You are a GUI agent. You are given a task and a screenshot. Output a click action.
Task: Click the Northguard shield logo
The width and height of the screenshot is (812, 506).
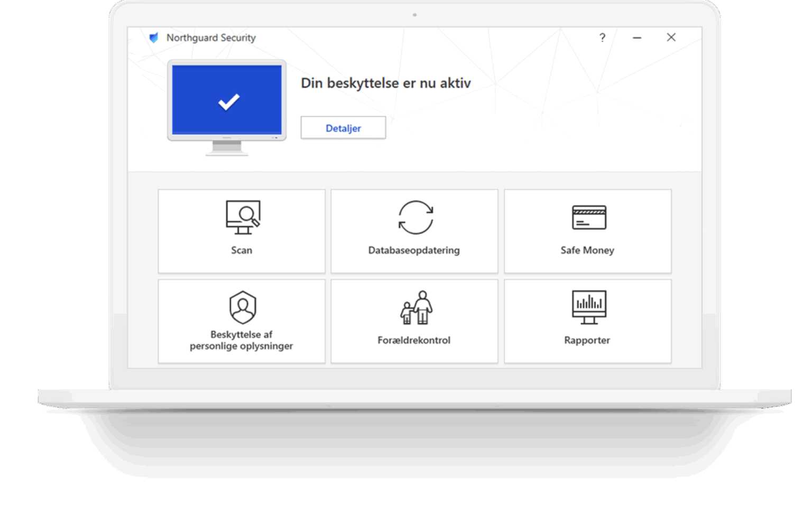click(154, 38)
